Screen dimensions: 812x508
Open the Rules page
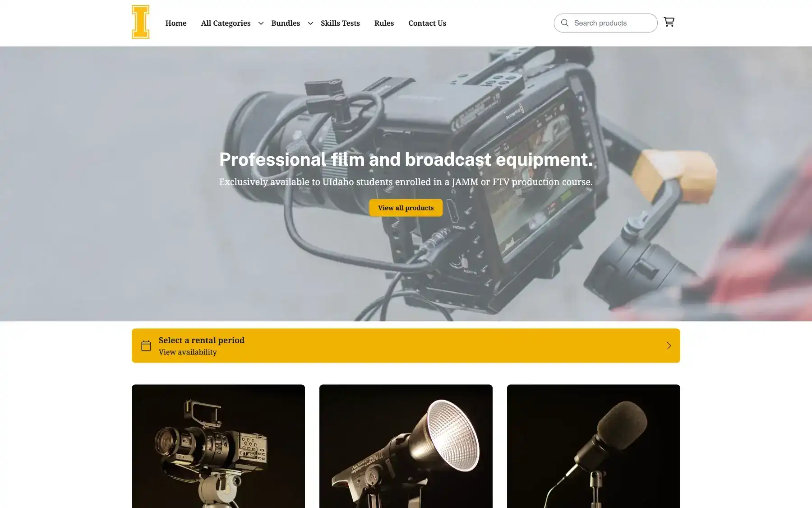pos(384,23)
